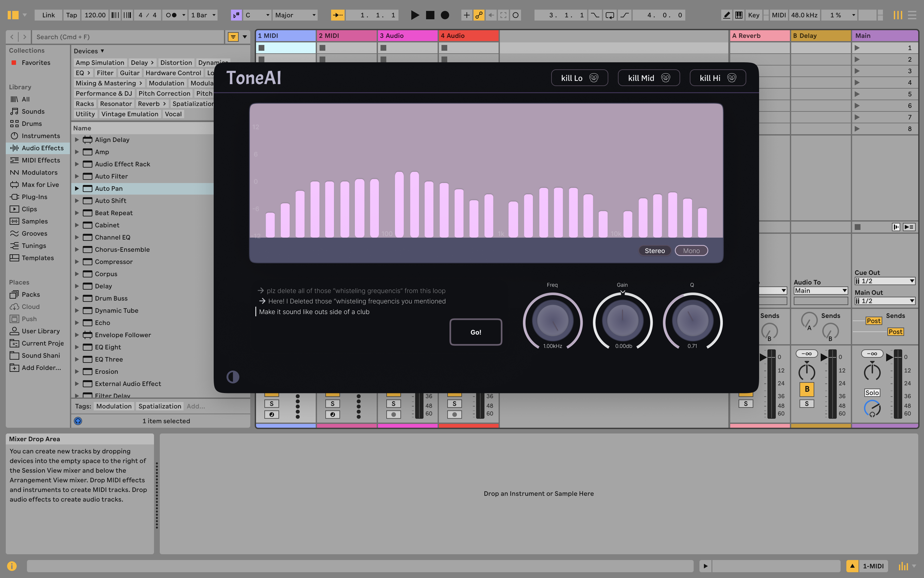Open the Info view icon at bottom-left
The image size is (924, 578).
click(12, 566)
